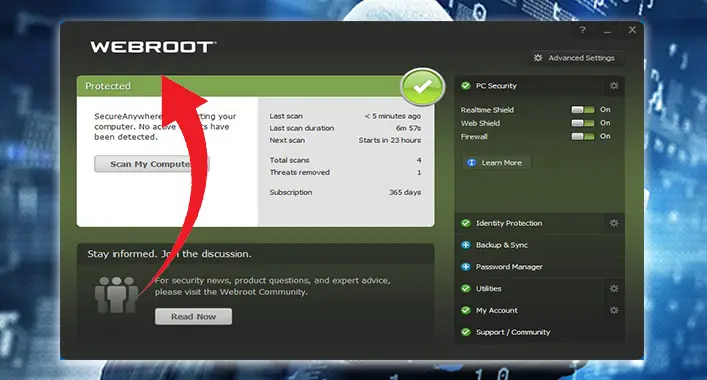Minimize the Webroot window
Viewport: 707px width, 380px height.
607,31
